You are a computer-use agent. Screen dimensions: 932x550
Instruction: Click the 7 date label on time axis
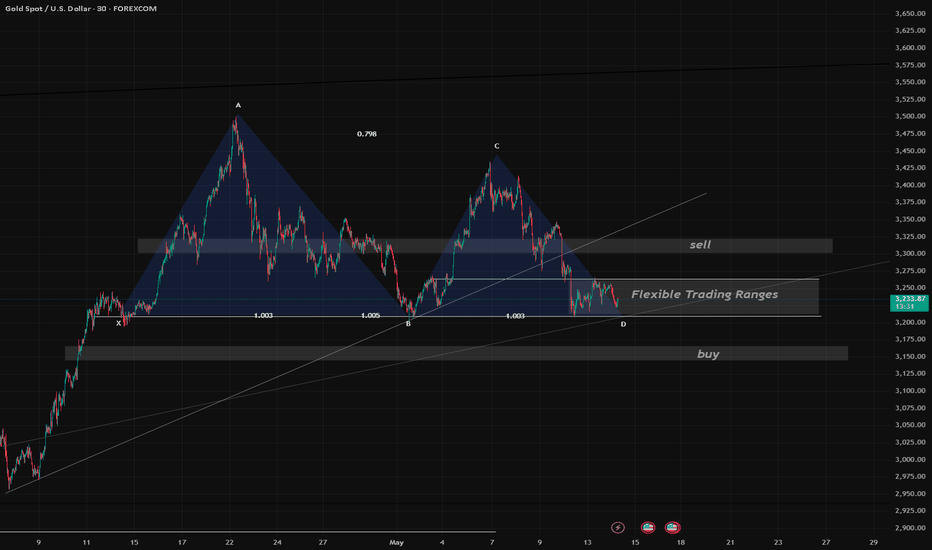[x=492, y=542]
